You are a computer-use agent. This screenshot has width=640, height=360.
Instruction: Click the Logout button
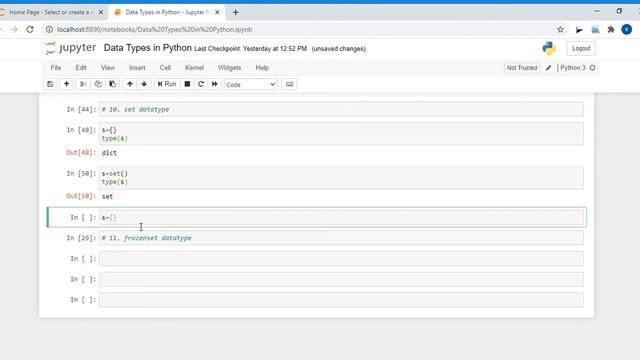[581, 48]
